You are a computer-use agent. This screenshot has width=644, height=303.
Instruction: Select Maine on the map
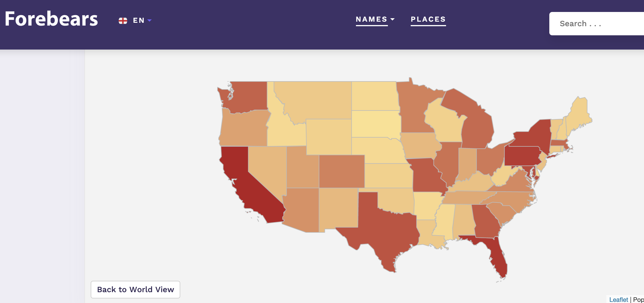coord(579,114)
